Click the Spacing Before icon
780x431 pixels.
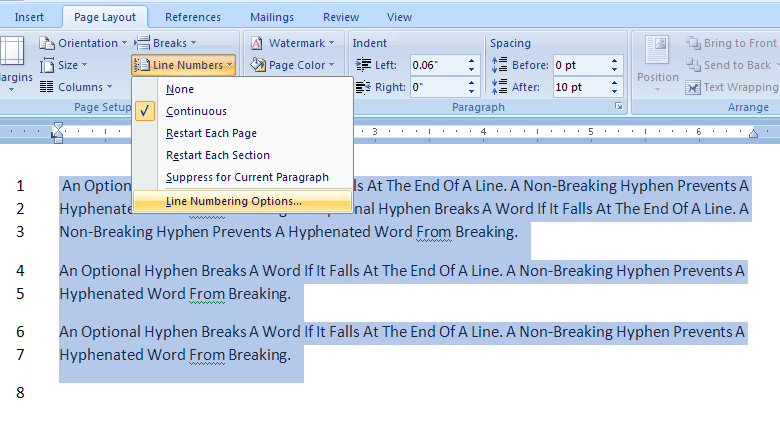point(499,65)
